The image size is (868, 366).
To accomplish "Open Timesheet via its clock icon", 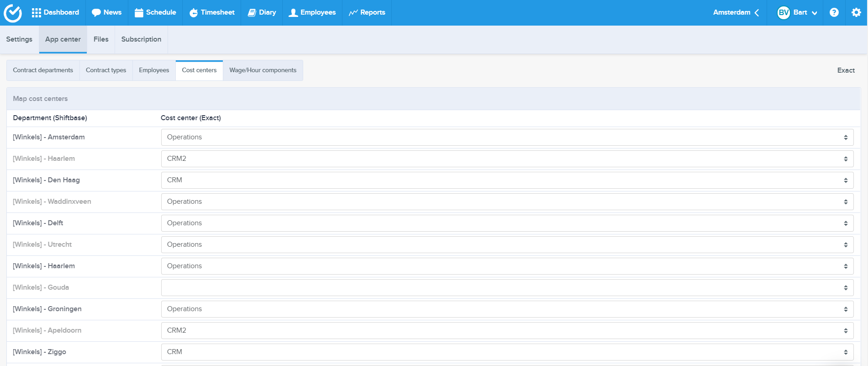I will pos(194,13).
